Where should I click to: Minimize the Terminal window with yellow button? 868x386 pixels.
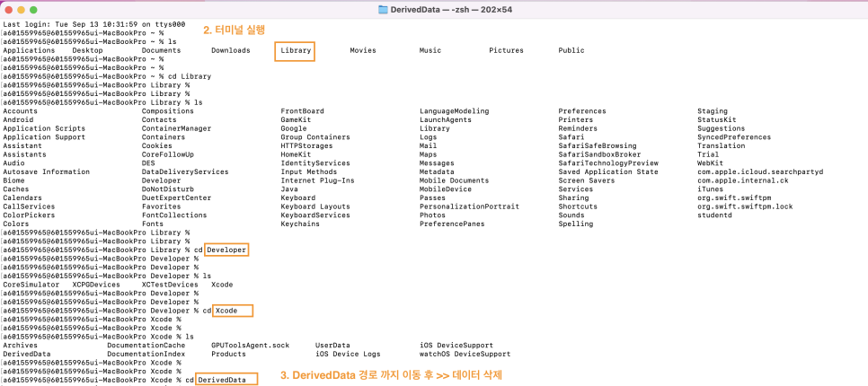click(x=21, y=10)
